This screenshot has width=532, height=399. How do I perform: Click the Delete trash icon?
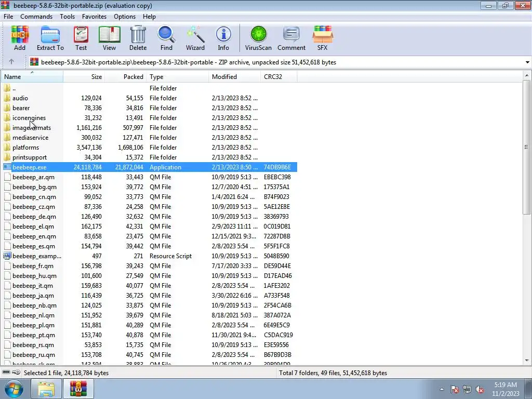(x=138, y=38)
